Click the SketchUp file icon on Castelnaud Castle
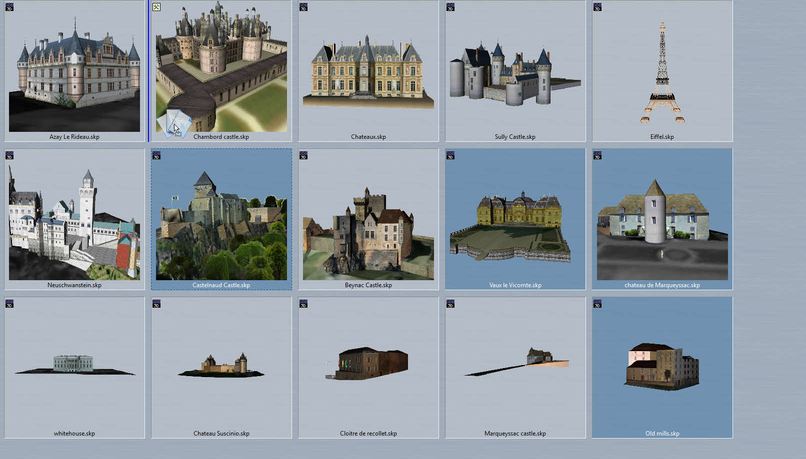 [x=157, y=155]
